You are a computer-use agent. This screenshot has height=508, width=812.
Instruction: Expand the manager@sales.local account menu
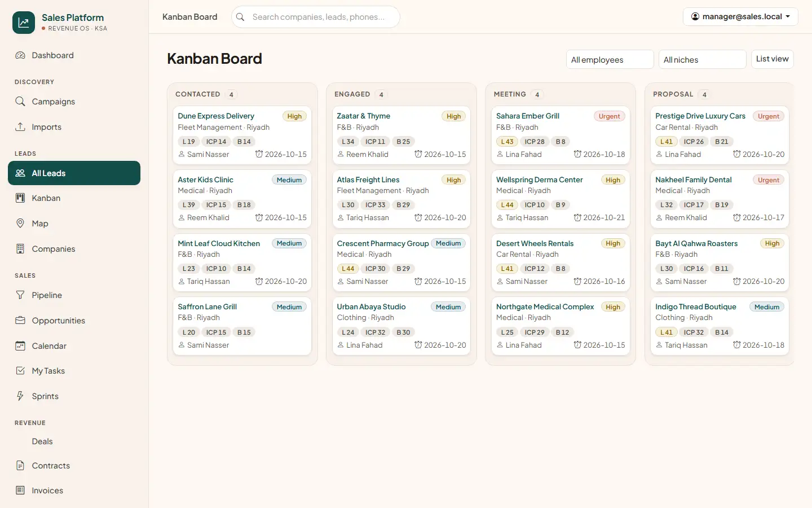click(740, 16)
